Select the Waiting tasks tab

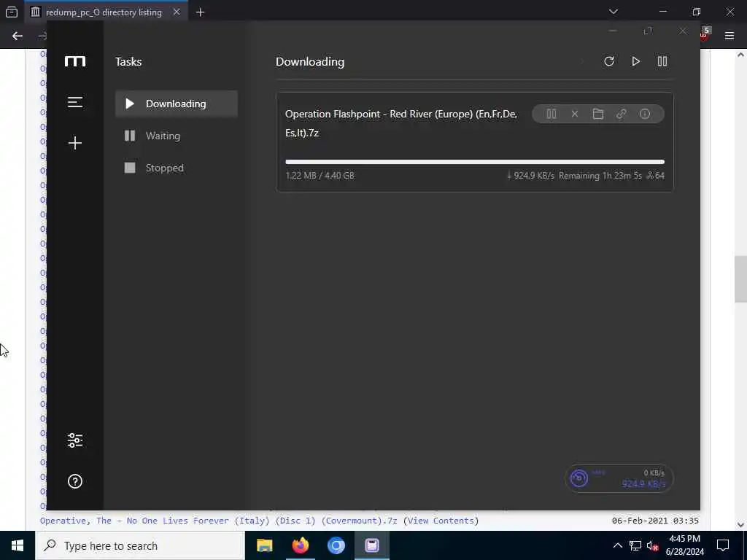[x=177, y=136]
